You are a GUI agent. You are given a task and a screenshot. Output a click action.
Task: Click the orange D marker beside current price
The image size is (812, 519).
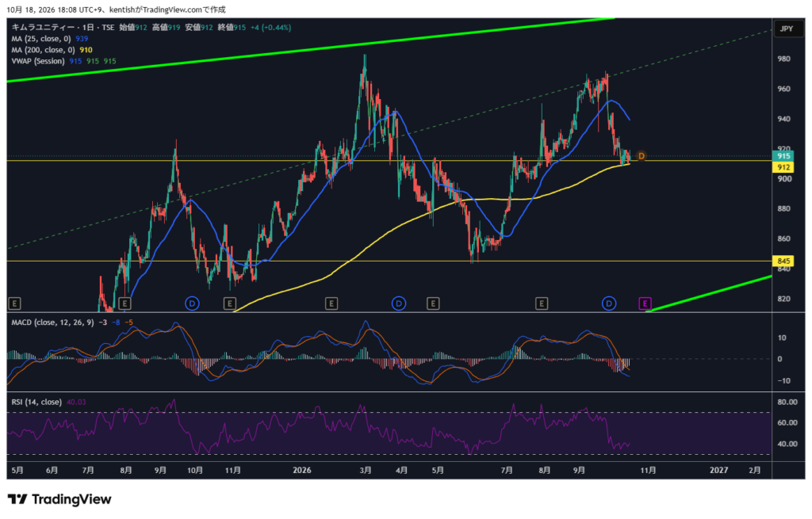tap(641, 156)
